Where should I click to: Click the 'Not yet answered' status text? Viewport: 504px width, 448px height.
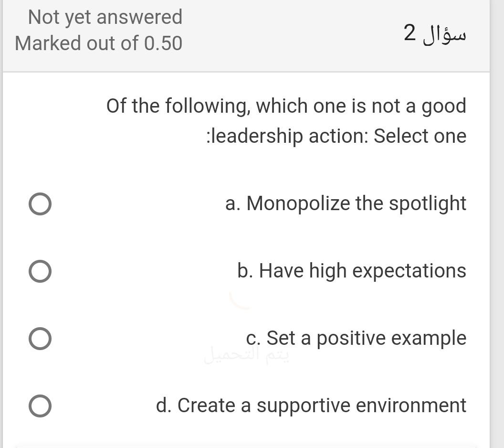click(x=105, y=17)
